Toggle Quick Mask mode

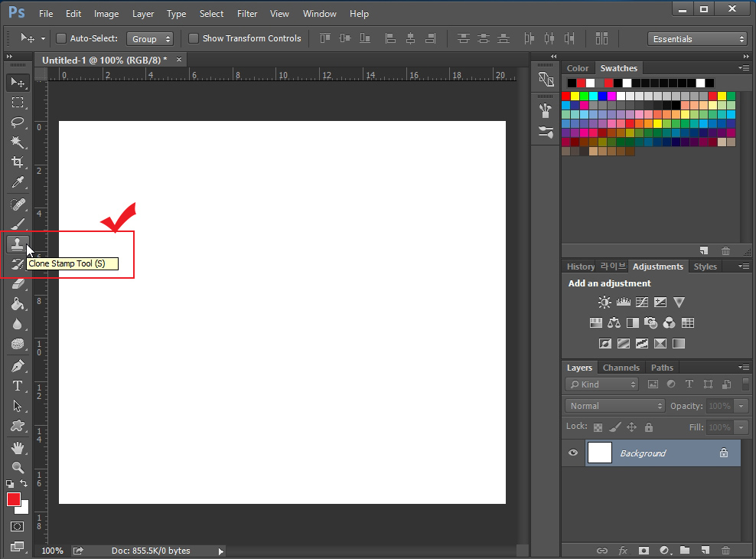(18, 526)
